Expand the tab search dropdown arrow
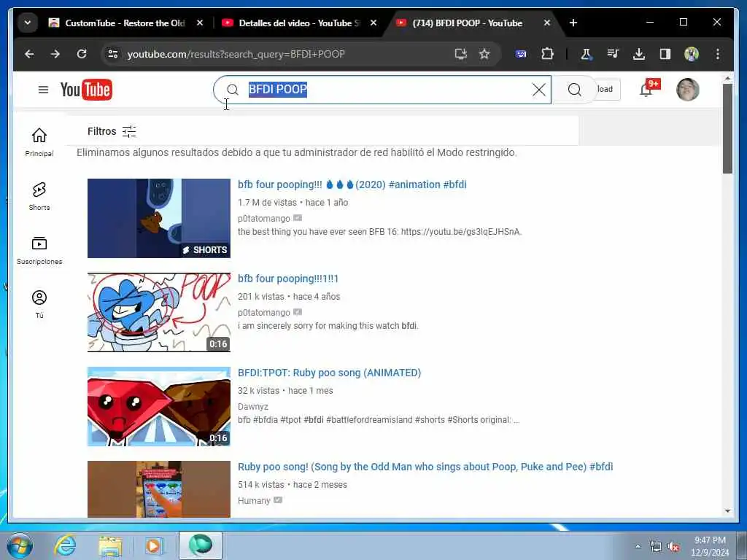Image resolution: width=747 pixels, height=560 pixels. point(28,23)
